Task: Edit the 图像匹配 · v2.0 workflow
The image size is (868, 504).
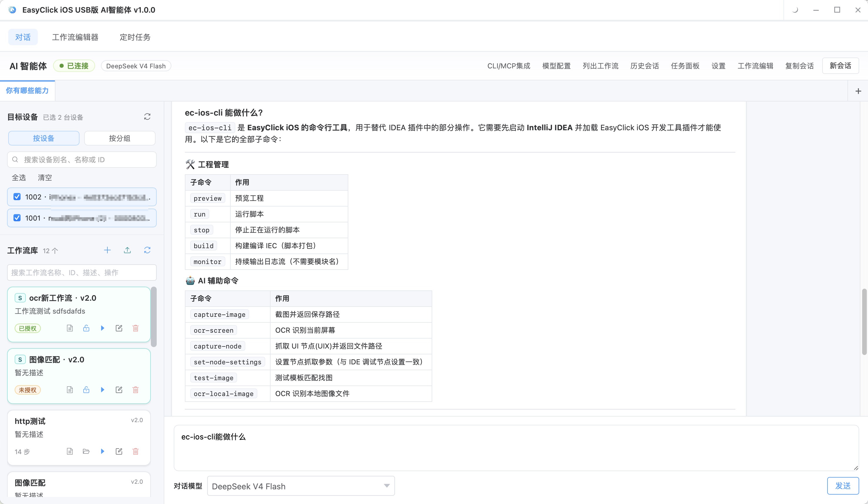Action: click(x=119, y=390)
